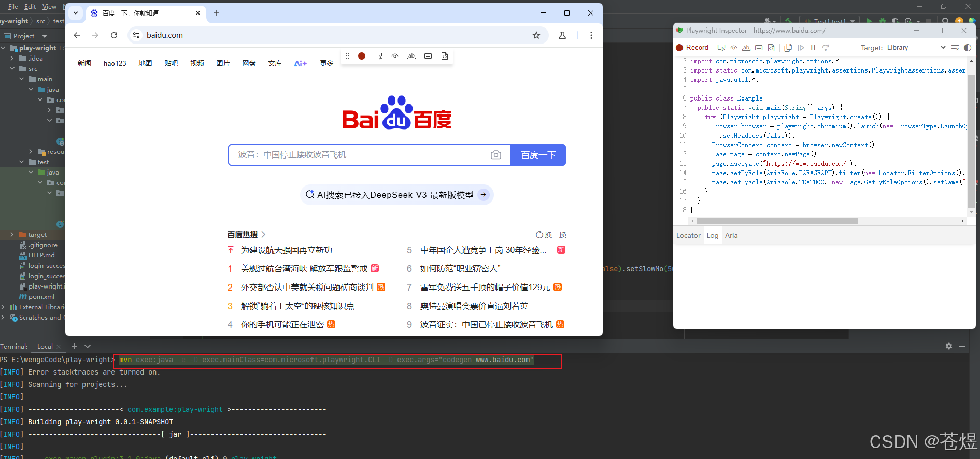
Task: Open the hao123 link
Action: [x=115, y=63]
